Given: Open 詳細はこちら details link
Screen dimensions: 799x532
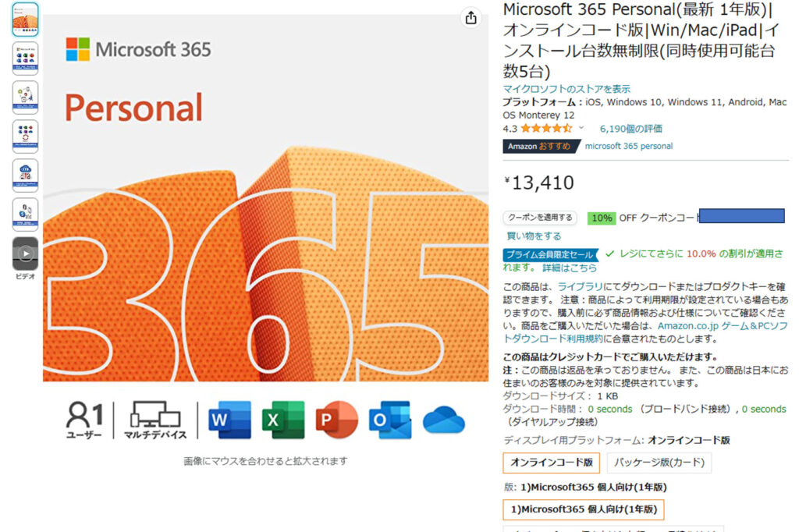Looking at the screenshot, I should [x=569, y=268].
